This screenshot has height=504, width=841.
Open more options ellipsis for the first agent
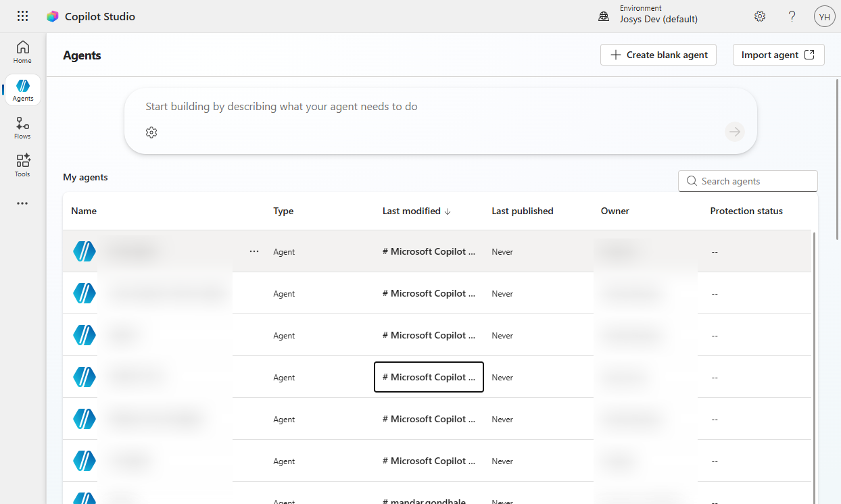tap(254, 251)
